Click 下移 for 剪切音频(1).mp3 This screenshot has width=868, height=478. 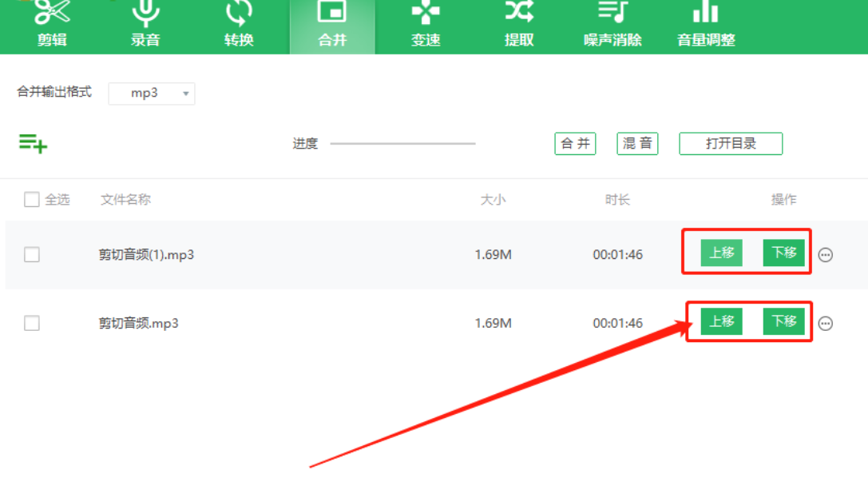click(x=784, y=253)
